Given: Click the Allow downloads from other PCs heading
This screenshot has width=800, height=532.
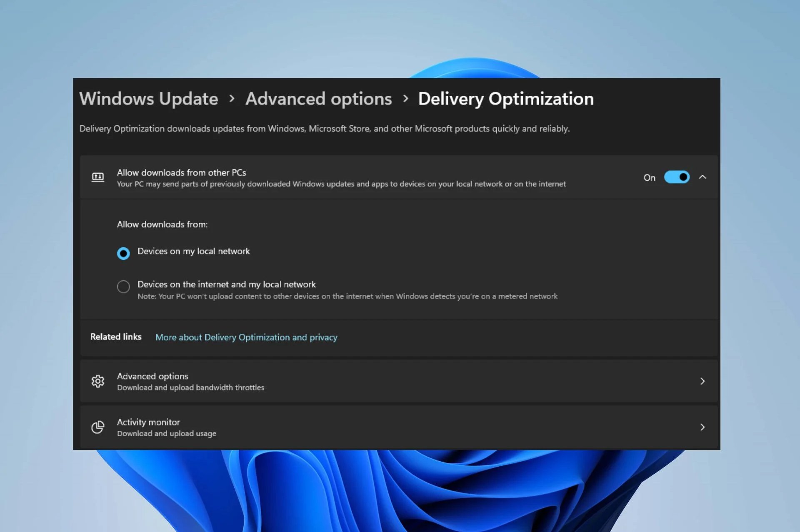Looking at the screenshot, I should [181, 173].
